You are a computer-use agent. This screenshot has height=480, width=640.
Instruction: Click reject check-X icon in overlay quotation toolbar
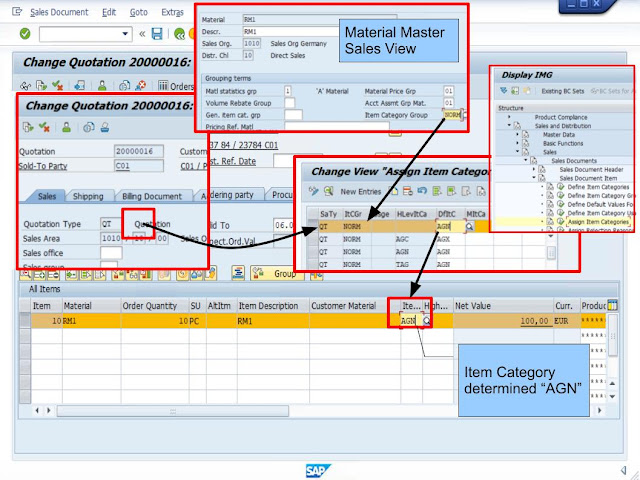[44, 127]
